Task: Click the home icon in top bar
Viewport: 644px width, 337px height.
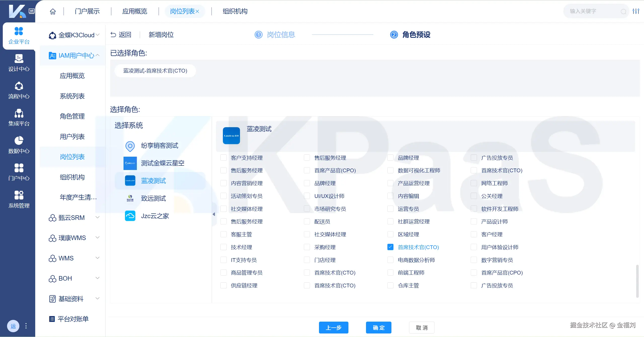Action: 53,11
